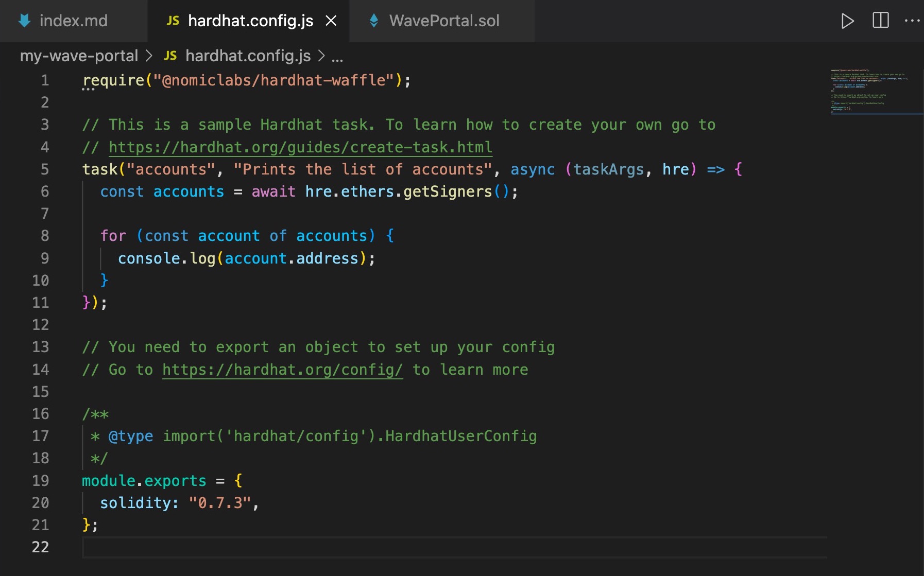Open the hardhat.org/config link

282,370
